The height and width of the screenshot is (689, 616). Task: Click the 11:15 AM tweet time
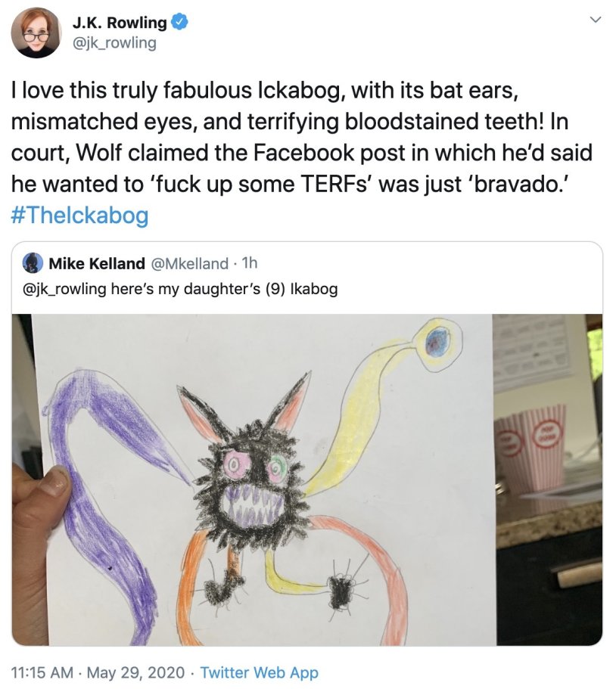click(42, 673)
